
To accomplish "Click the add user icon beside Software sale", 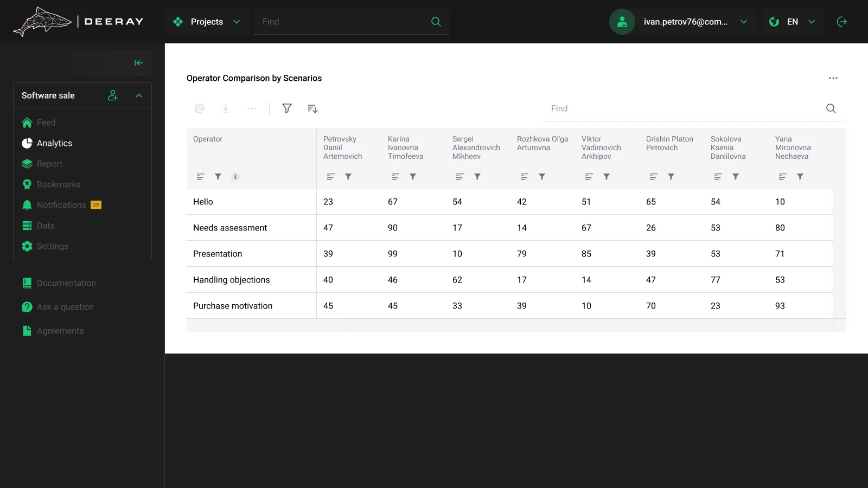I will [x=113, y=95].
